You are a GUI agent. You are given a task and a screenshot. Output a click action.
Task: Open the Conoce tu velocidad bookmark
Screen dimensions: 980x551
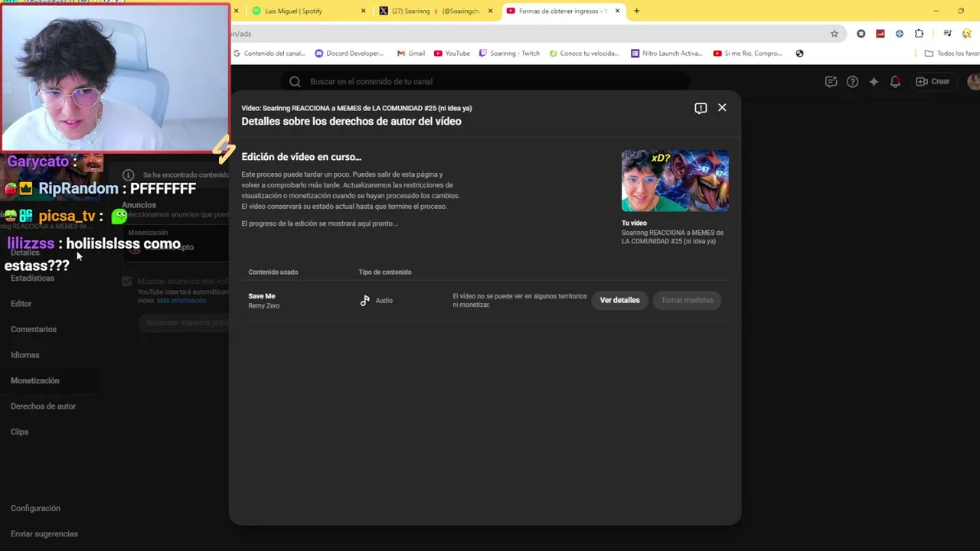[x=584, y=54]
